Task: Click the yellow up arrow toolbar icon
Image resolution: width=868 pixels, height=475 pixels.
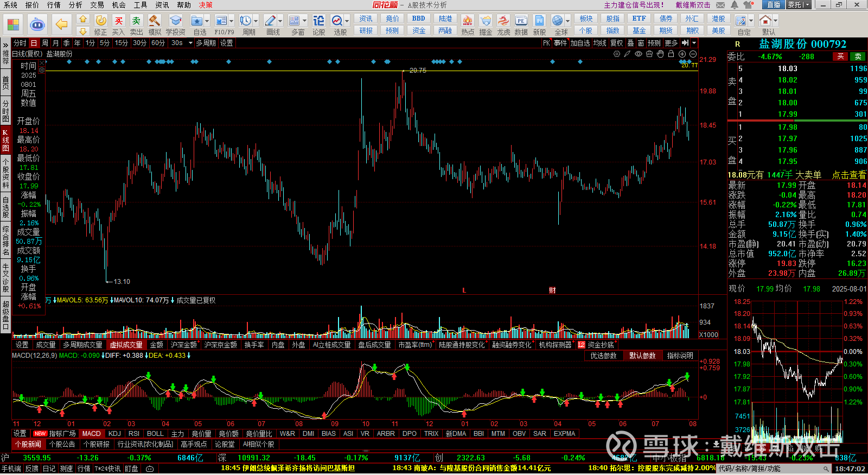Action: [83, 19]
